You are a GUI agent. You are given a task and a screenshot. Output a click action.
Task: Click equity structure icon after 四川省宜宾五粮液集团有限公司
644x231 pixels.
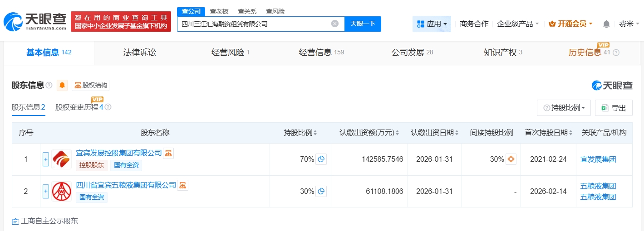pyautogui.click(x=182, y=185)
